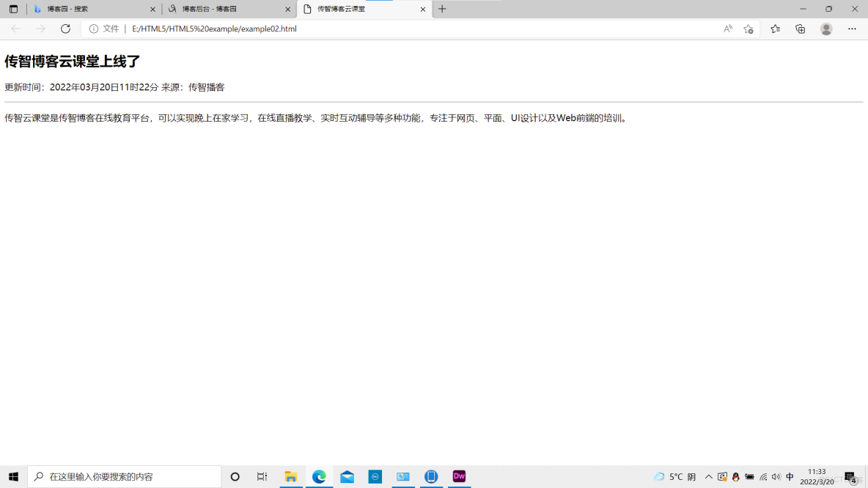The image size is (868, 488).
Task: View site information for the file
Action: 103,29
